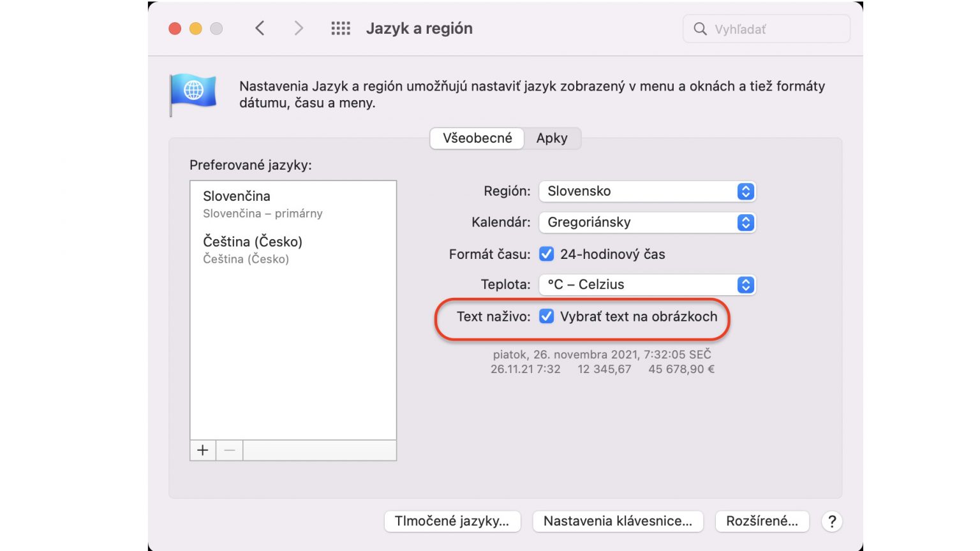Open Nastavenia klávesnice... button
This screenshot has width=980, height=551.
coord(618,521)
